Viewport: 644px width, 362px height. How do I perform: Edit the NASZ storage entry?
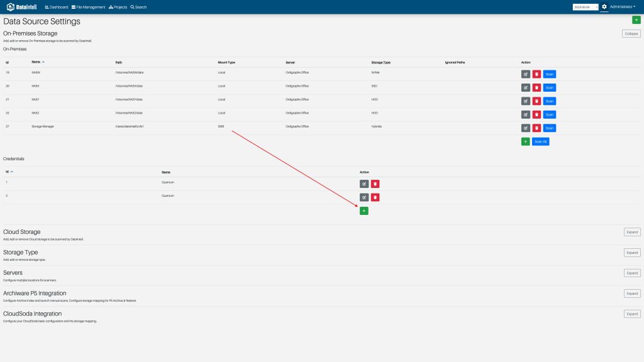[x=525, y=114]
